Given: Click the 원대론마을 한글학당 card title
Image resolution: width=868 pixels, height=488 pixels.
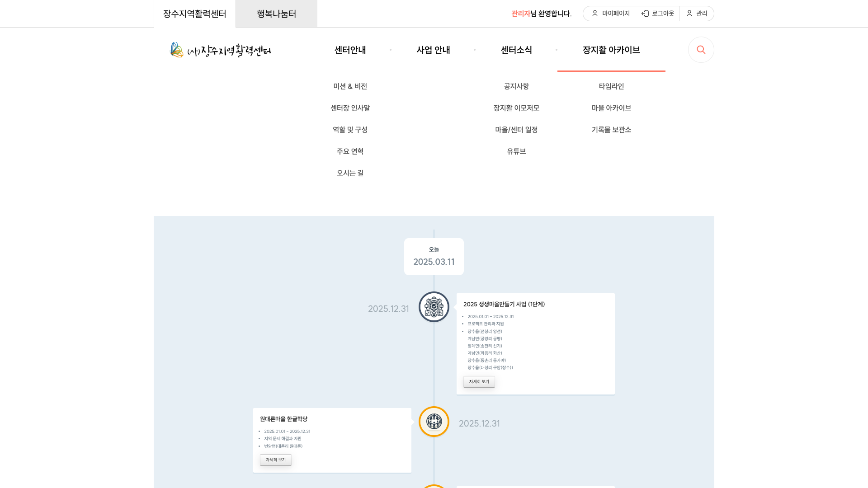Looking at the screenshot, I should 283,419.
